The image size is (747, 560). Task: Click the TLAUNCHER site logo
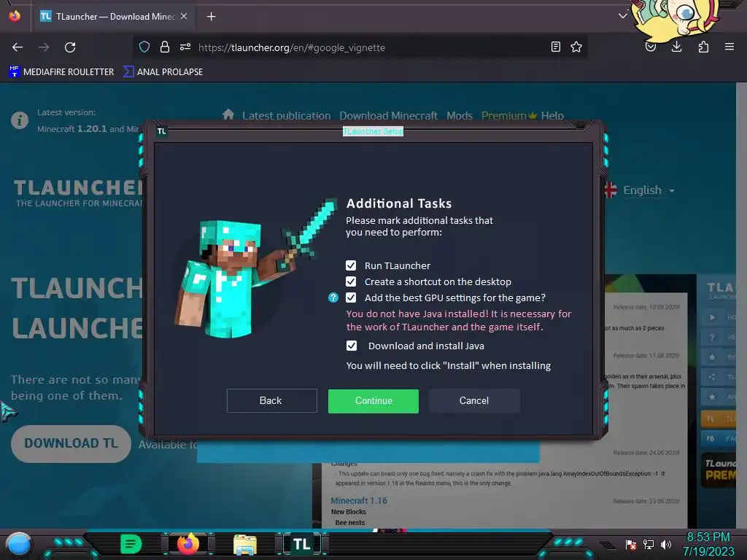point(77,192)
